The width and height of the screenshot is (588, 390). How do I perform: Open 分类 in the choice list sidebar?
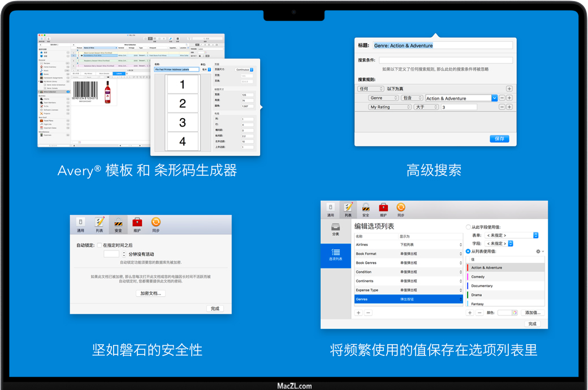point(335,229)
